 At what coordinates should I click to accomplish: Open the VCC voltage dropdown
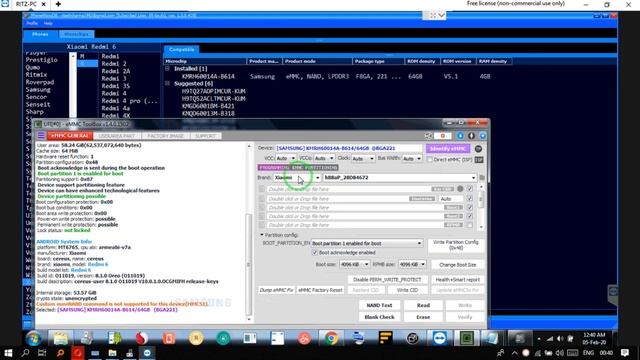click(x=285, y=158)
